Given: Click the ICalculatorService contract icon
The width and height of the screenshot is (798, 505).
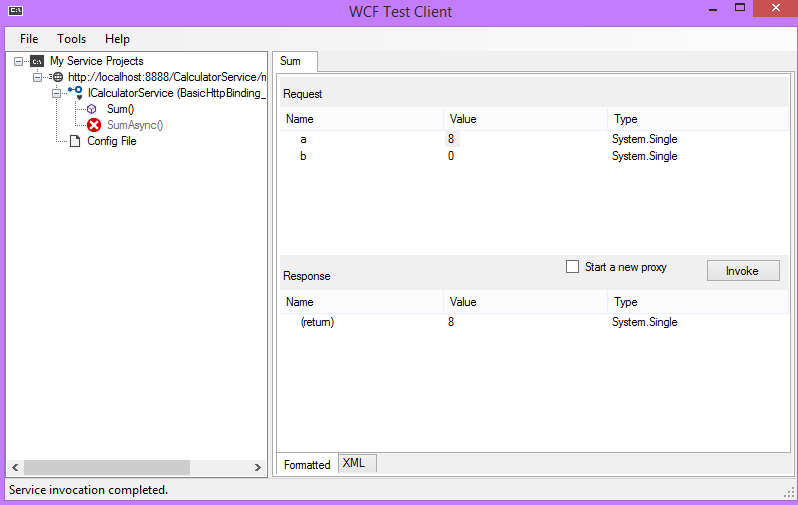Looking at the screenshot, I should pyautogui.click(x=76, y=92).
